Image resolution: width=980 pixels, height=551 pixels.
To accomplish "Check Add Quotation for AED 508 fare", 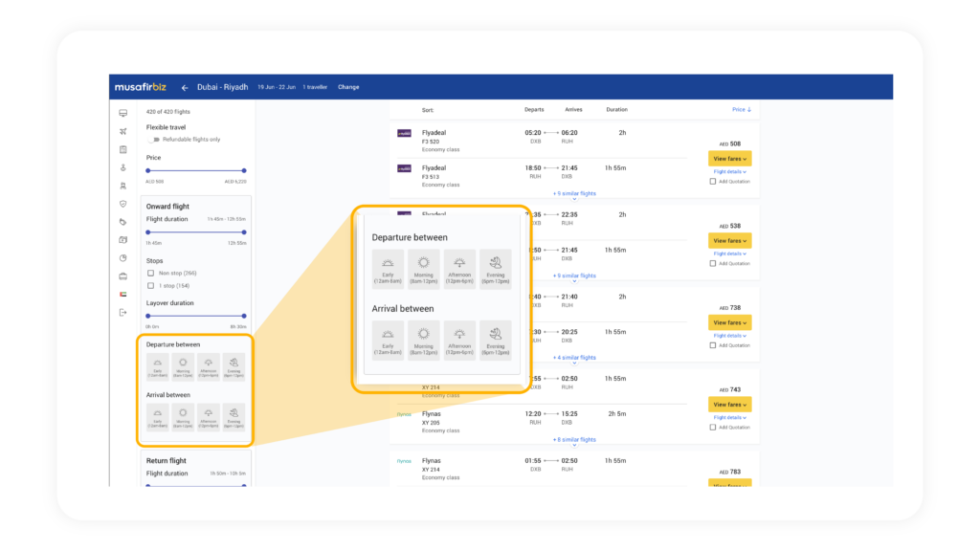I will pos(712,182).
